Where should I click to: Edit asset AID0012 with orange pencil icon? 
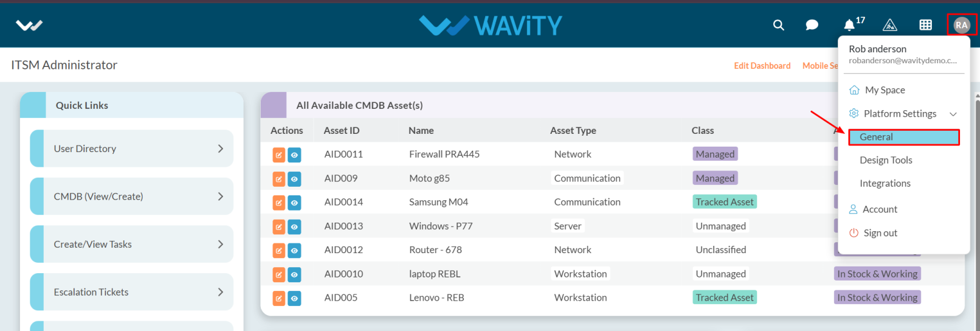(278, 250)
